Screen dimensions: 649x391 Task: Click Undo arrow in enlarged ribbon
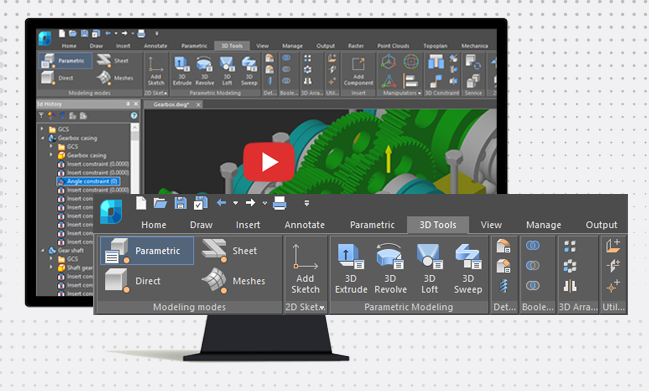click(x=221, y=203)
